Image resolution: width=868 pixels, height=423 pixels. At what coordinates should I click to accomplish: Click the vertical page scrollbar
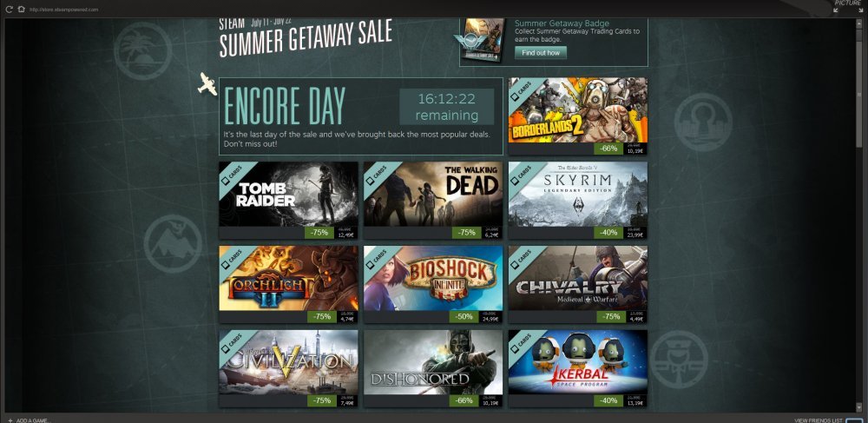859,216
